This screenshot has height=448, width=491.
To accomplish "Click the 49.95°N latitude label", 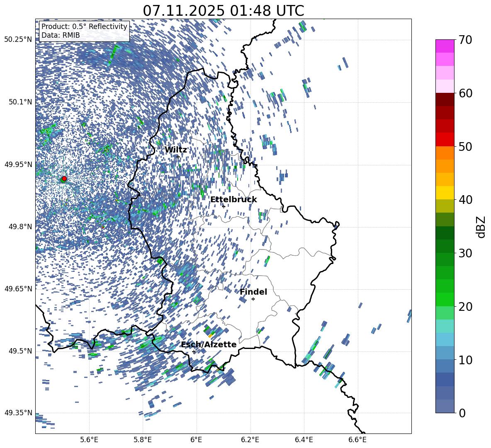I will tap(18, 165).
